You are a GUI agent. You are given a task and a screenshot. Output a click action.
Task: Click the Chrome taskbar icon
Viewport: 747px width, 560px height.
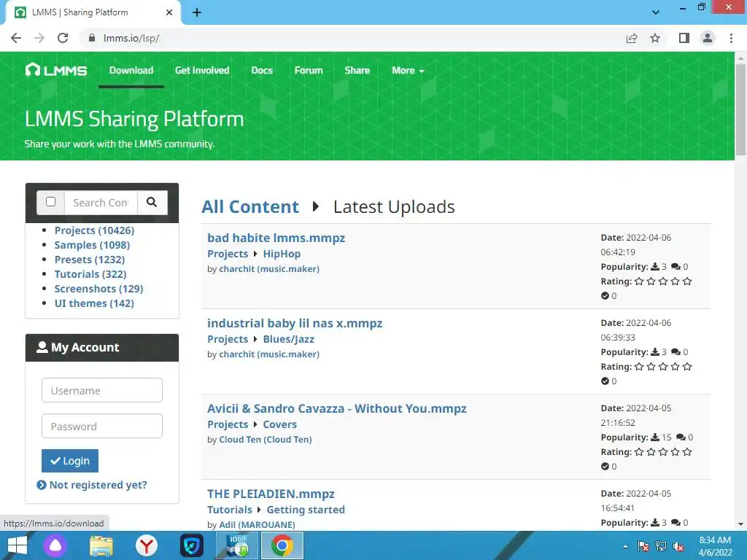(x=282, y=545)
